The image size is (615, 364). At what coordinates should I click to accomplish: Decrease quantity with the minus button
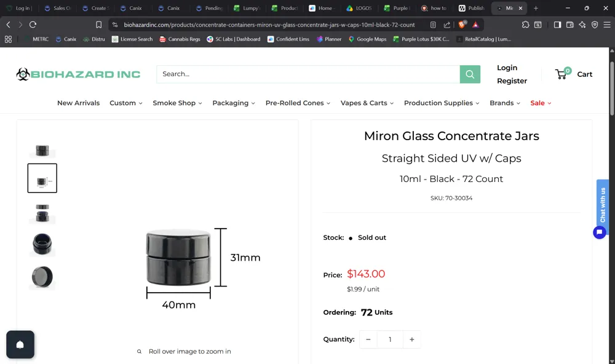pyautogui.click(x=368, y=339)
